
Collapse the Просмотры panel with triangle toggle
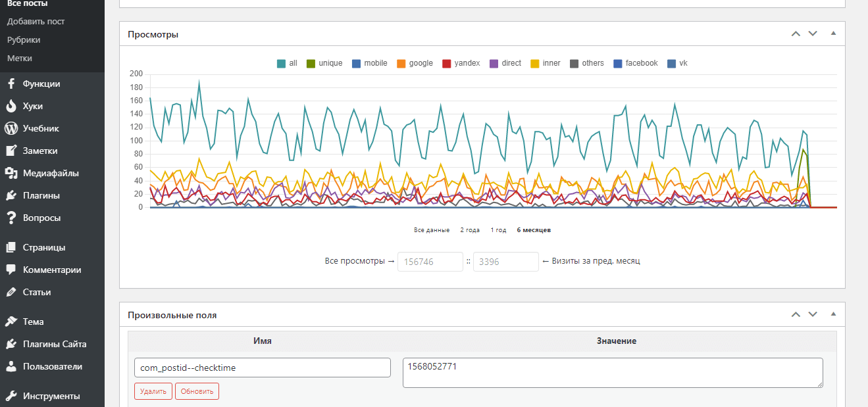click(833, 34)
